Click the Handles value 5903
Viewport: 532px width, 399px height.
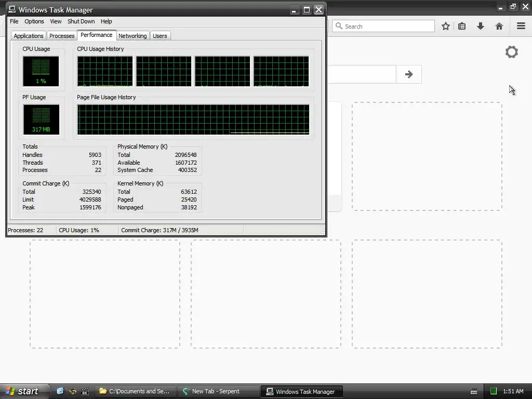[x=95, y=155]
